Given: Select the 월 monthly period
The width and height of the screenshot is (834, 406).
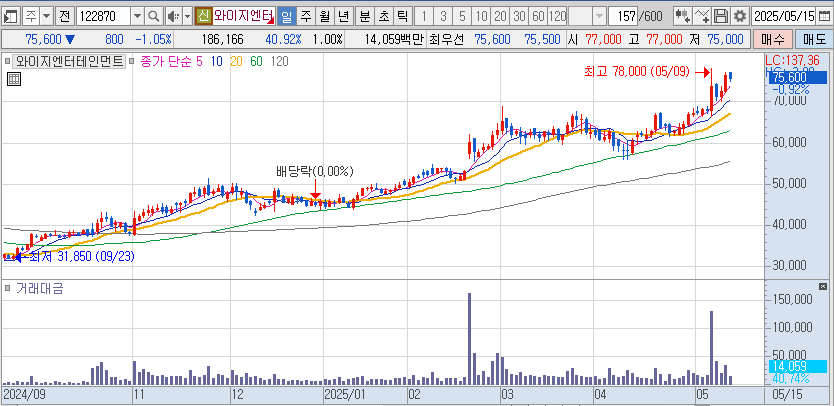Looking at the screenshot, I should coord(324,17).
